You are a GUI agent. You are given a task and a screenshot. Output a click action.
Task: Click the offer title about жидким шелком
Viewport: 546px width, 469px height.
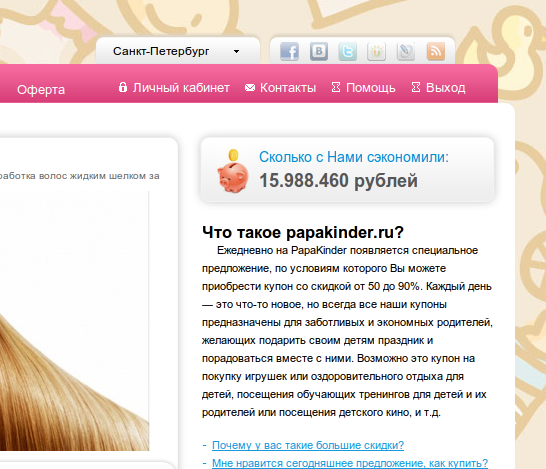(x=79, y=176)
